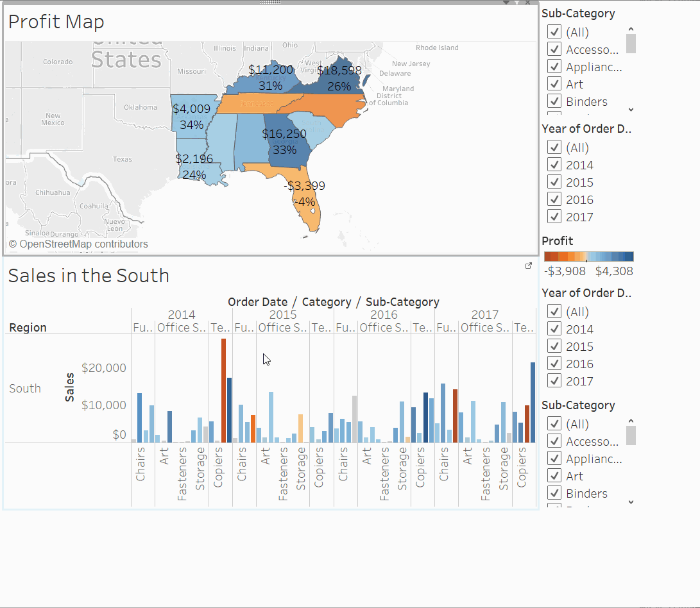The width and height of the screenshot is (700, 608).
Task: Click scroll-up arrow in the lower Sub-Category filter
Action: tap(631, 421)
